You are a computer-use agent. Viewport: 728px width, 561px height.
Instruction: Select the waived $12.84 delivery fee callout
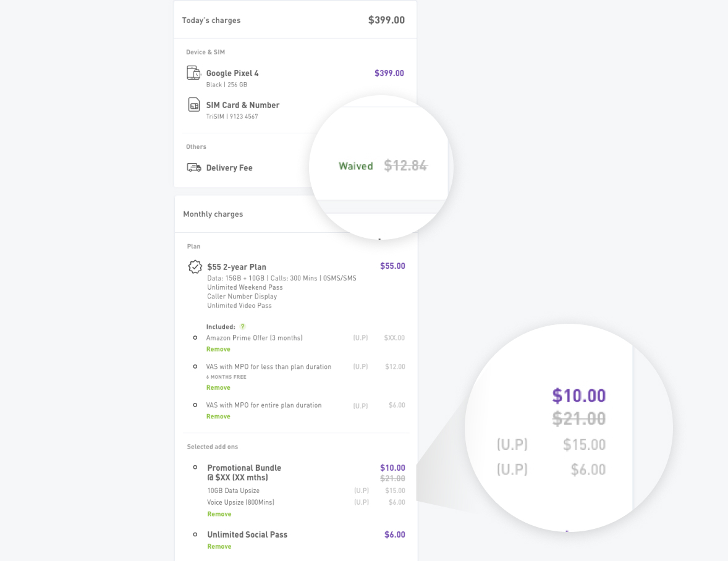point(380,166)
